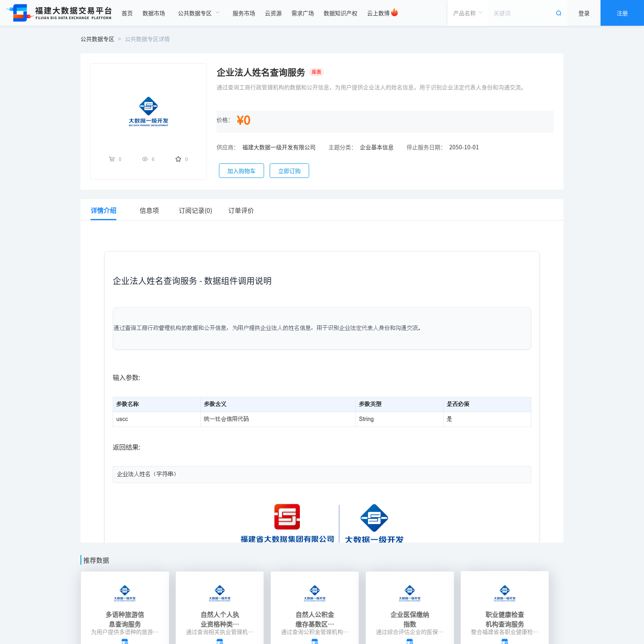Switch to the 订单评价 tab
This screenshot has height=644, width=644.
(241, 211)
